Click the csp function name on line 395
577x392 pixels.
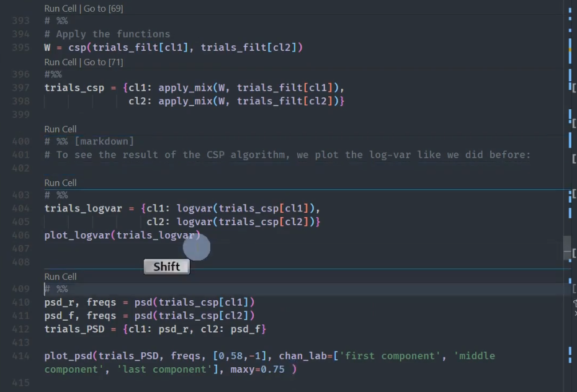point(77,48)
